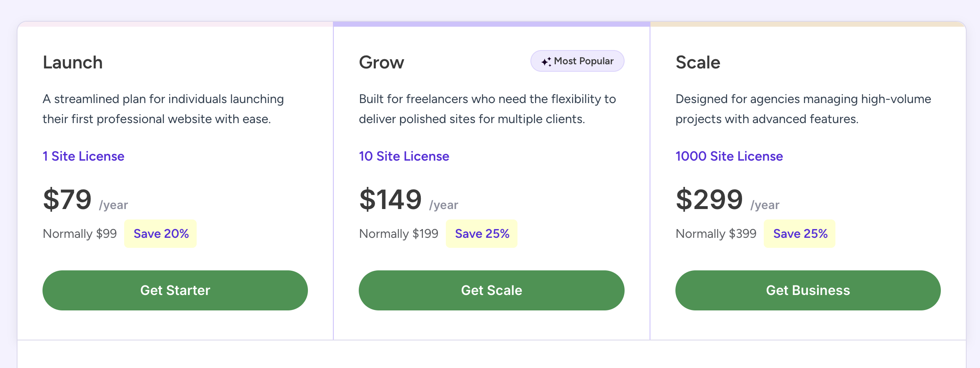The image size is (980, 368).
Task: Click the $149 per year price
Action: [x=409, y=199]
